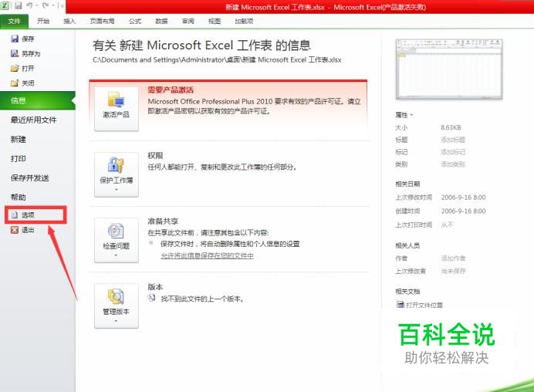The height and width of the screenshot is (392, 534).
Task: Click Add a category (添加类别) field
Action: (453, 164)
